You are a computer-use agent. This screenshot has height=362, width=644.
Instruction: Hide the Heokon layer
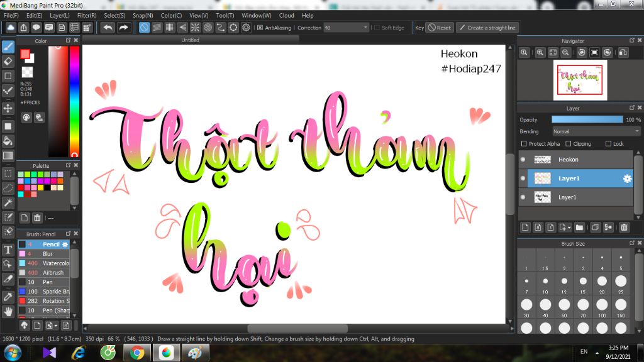tap(523, 159)
